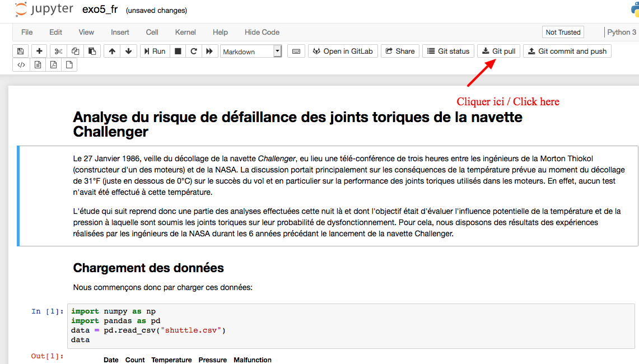Open the Kernel menu

click(185, 32)
